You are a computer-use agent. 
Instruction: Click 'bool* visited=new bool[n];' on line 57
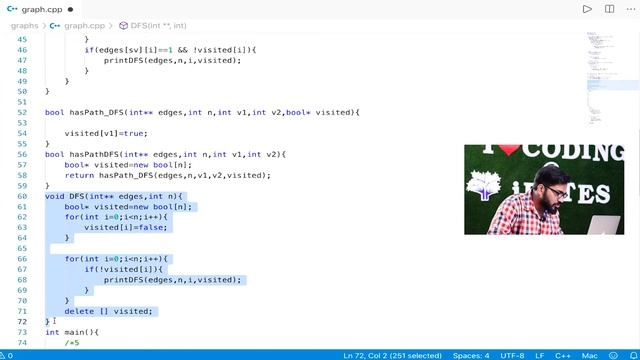(x=128, y=165)
